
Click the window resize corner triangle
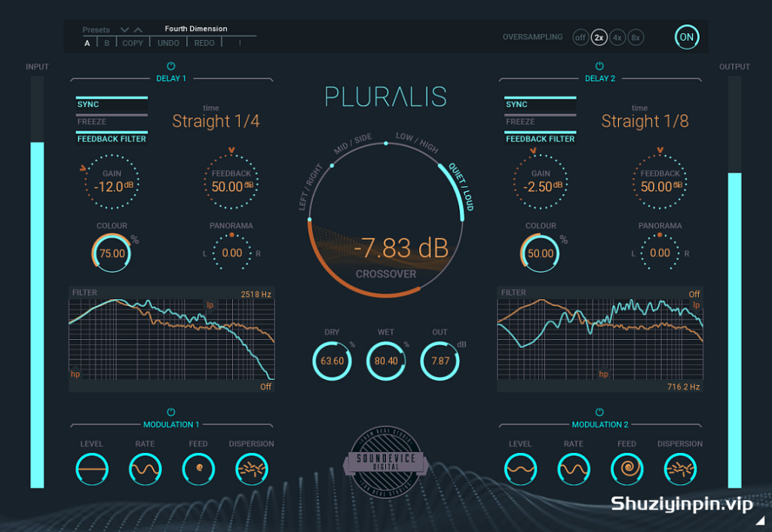(x=761, y=520)
